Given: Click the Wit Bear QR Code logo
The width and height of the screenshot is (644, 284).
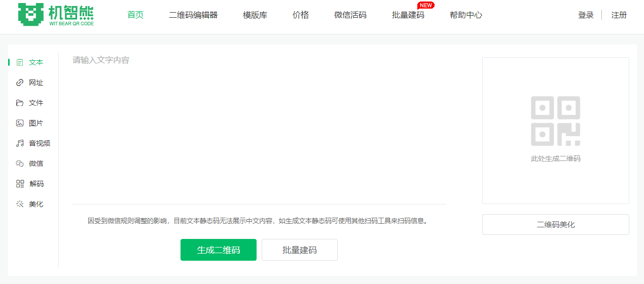Looking at the screenshot, I should point(56,15).
